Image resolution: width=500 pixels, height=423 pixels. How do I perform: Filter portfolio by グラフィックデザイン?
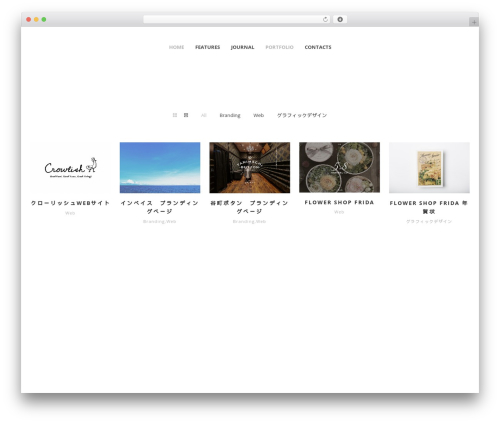pyautogui.click(x=302, y=115)
